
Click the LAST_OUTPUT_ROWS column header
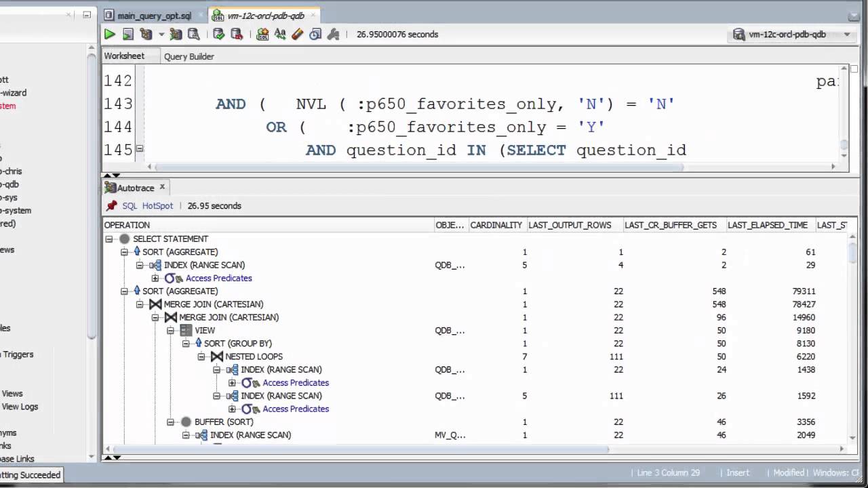pos(575,225)
